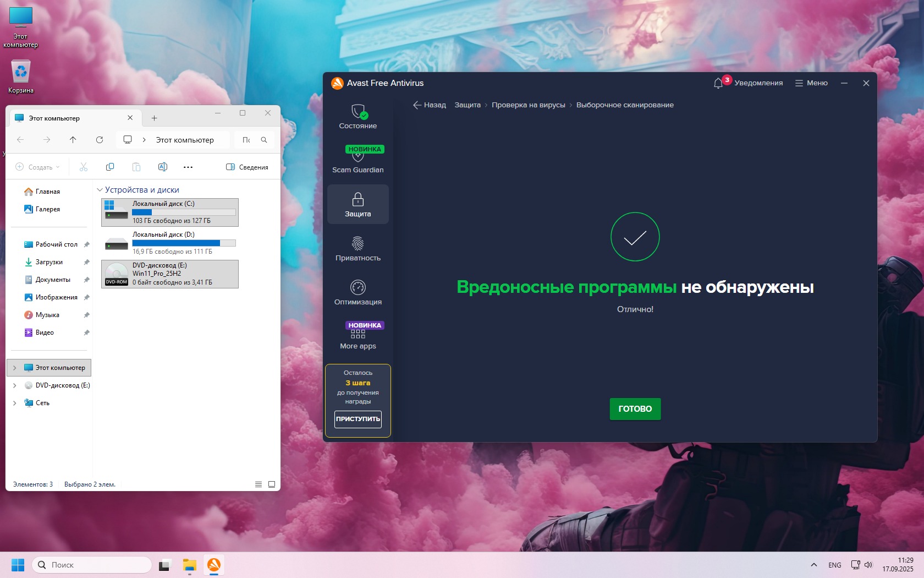Click the Explorer address bar path
Image resolution: width=924 pixels, height=578 pixels.
185,140
